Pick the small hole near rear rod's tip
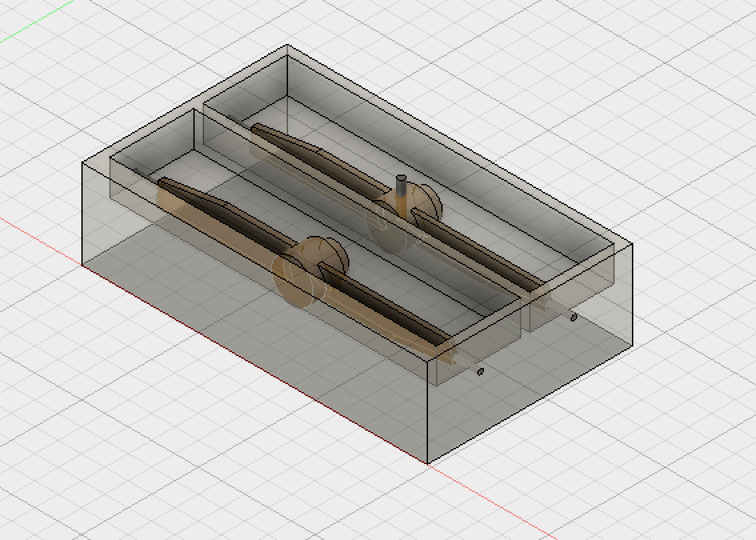Screen dimensions: 756x540 [x=573, y=317]
